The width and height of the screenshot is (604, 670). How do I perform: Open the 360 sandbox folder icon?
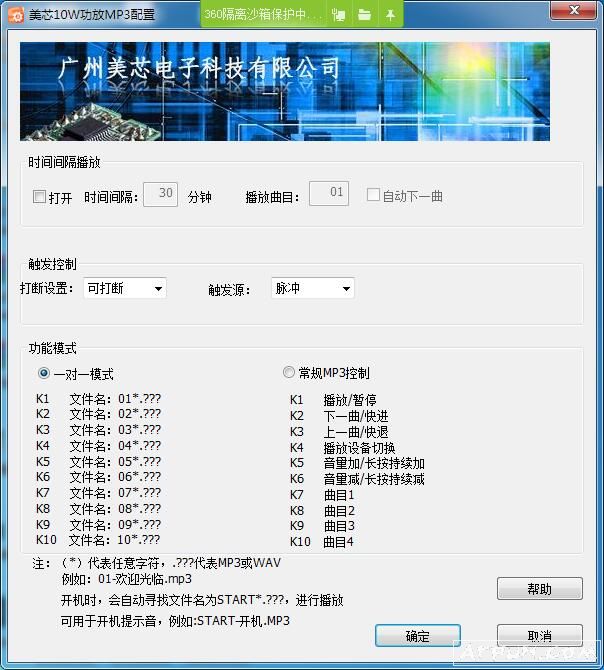click(x=364, y=15)
